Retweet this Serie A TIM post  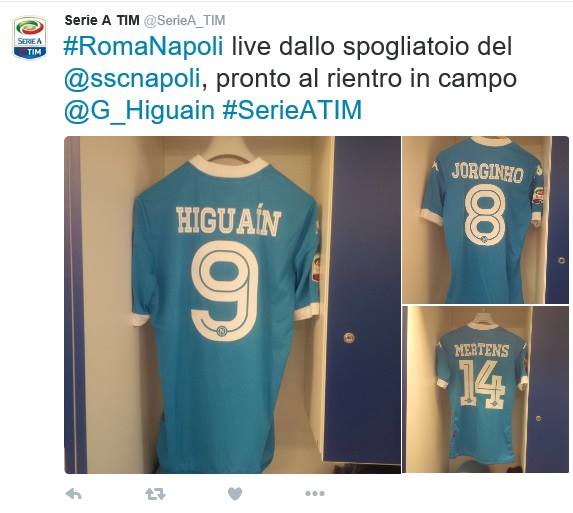[x=155, y=494]
